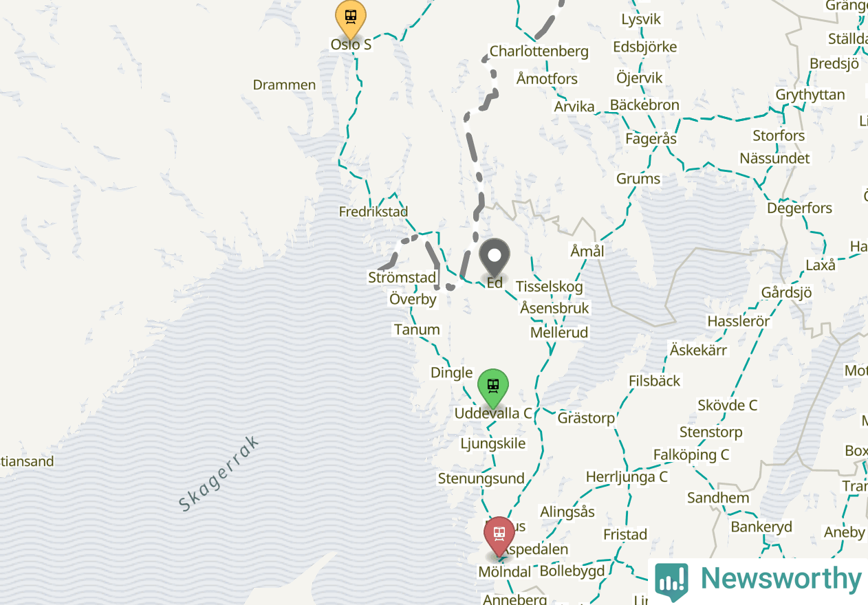Click the Degerfors station label
The height and width of the screenshot is (605, 868).
799,208
